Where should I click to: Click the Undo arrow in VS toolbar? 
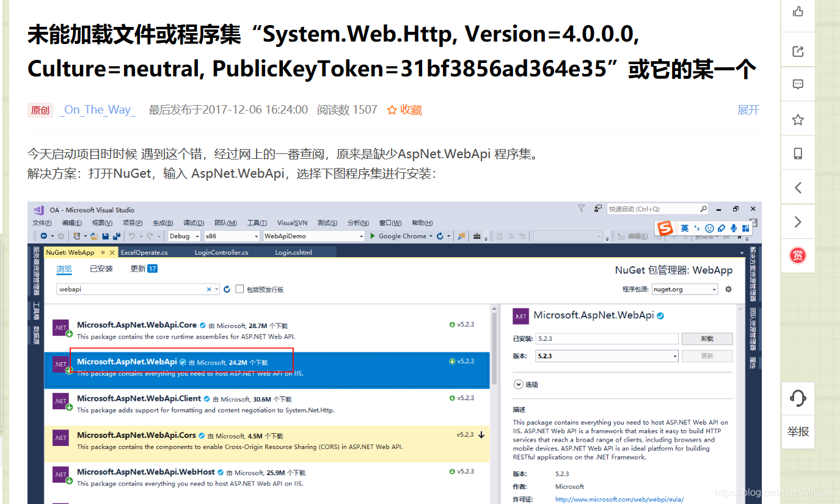point(132,236)
